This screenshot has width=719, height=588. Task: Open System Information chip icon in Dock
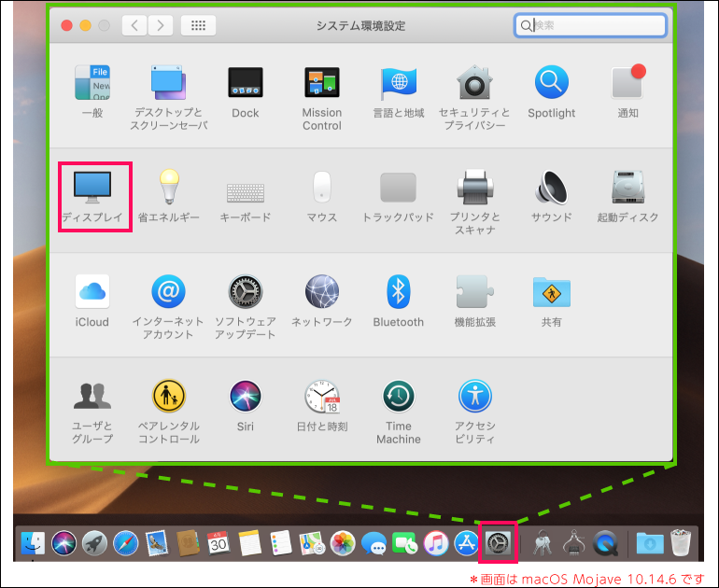(573, 543)
